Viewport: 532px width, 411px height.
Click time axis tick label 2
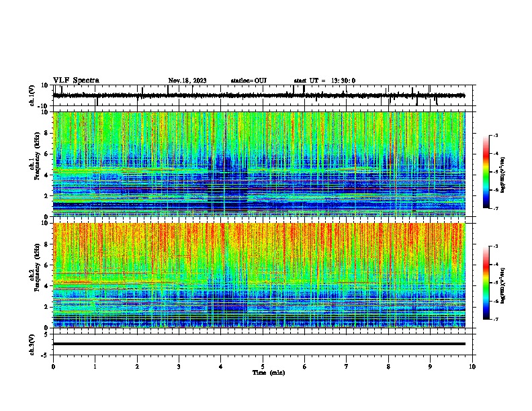[x=137, y=367]
